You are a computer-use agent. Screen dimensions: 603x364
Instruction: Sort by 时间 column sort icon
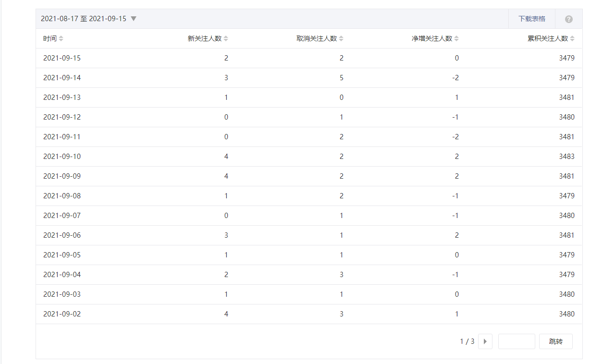(x=61, y=38)
